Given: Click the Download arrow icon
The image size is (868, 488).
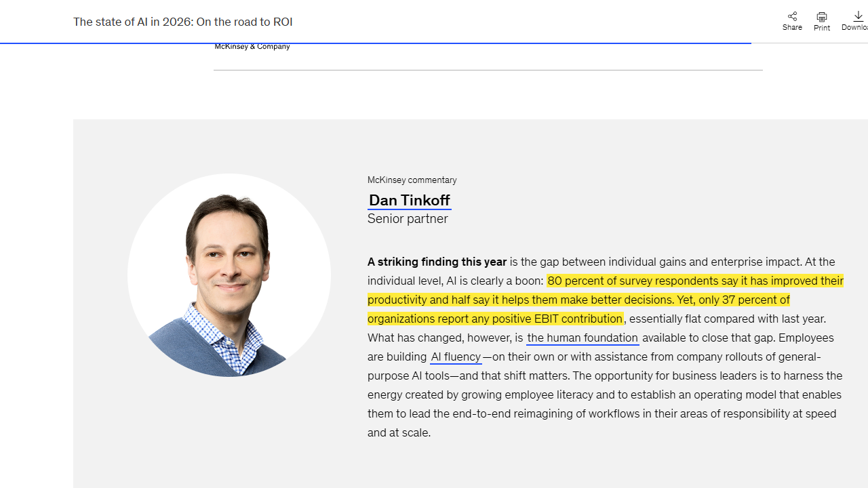Looking at the screenshot, I should click(x=858, y=16).
